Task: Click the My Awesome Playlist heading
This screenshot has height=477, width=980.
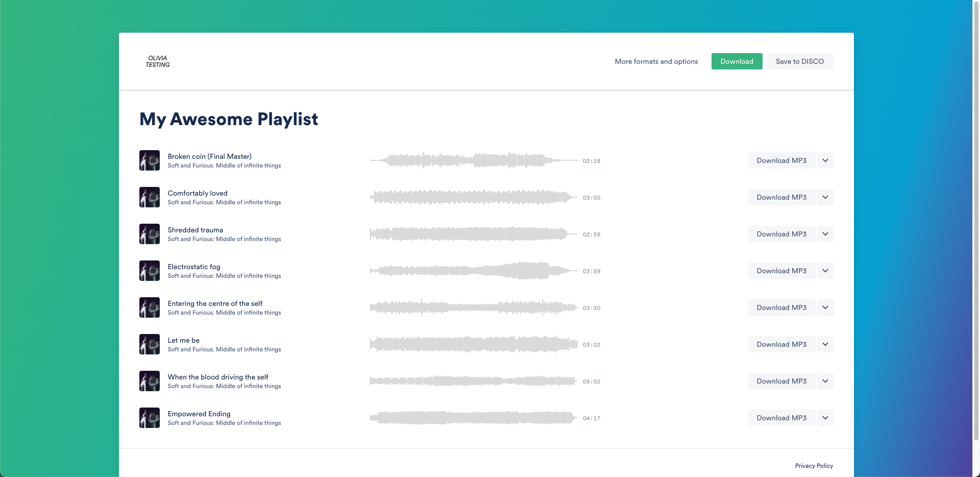Action: [229, 120]
